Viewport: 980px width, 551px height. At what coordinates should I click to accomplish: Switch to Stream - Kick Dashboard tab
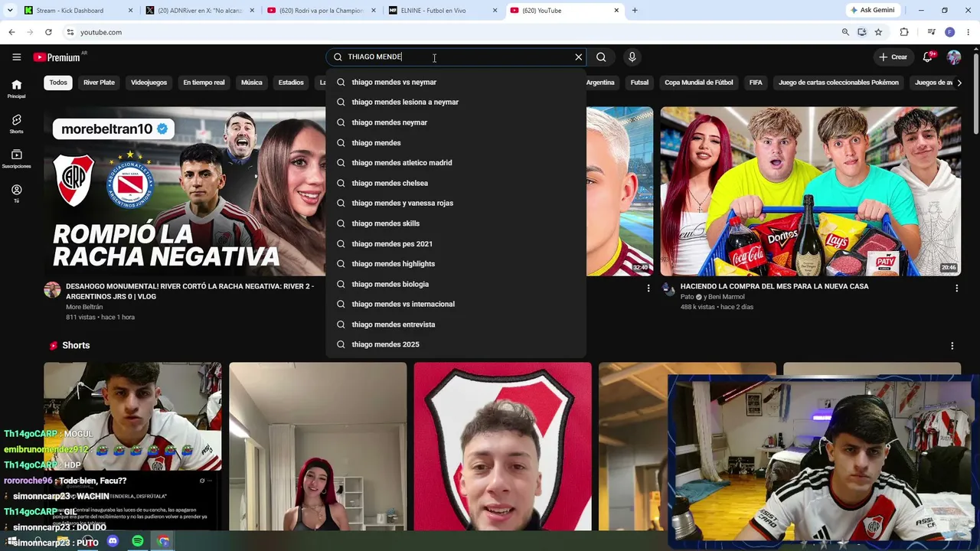pyautogui.click(x=77, y=11)
